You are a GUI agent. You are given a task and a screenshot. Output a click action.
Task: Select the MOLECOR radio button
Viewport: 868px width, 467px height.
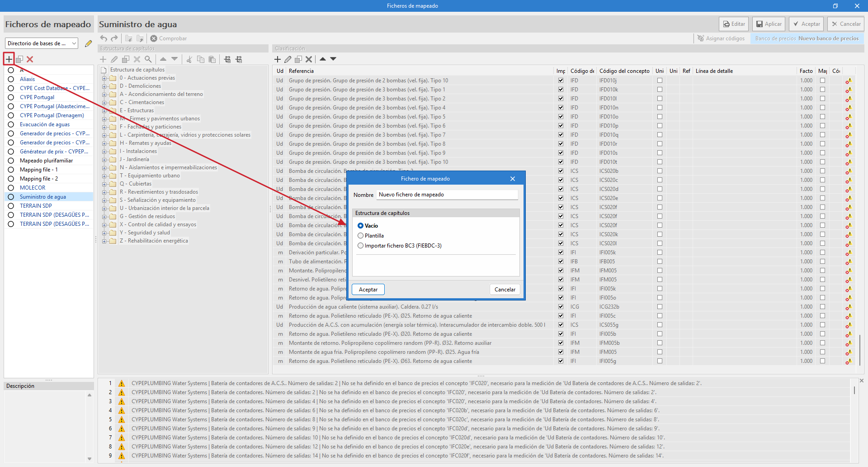[x=11, y=188]
